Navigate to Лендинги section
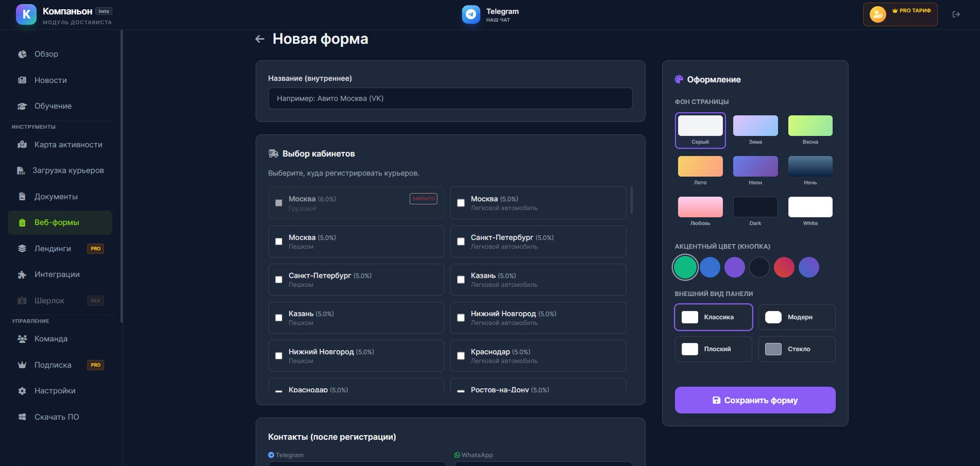 pos(53,249)
